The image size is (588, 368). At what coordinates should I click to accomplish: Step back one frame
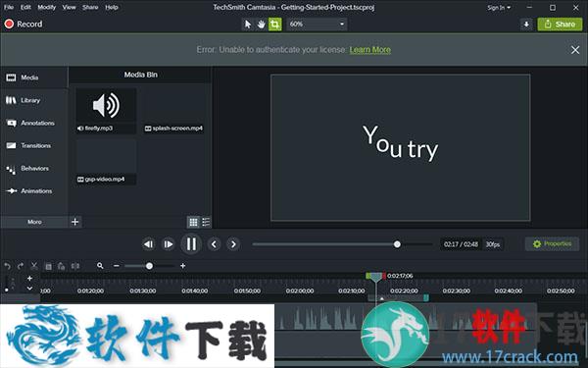click(149, 244)
